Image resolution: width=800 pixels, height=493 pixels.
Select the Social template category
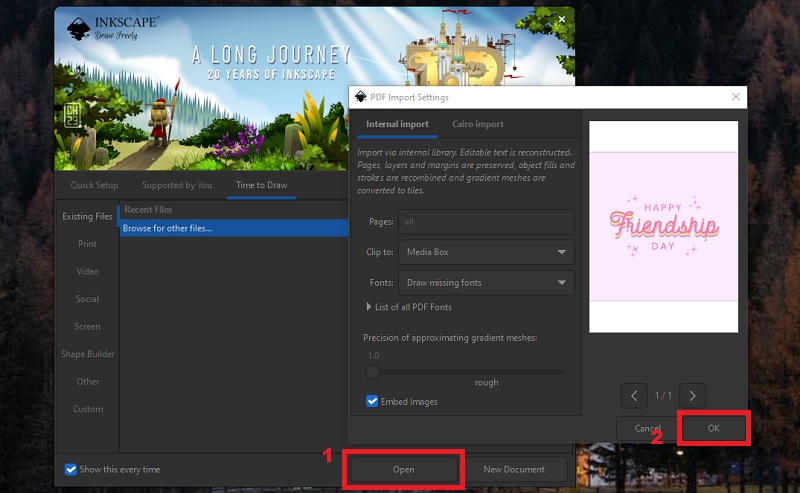[87, 299]
